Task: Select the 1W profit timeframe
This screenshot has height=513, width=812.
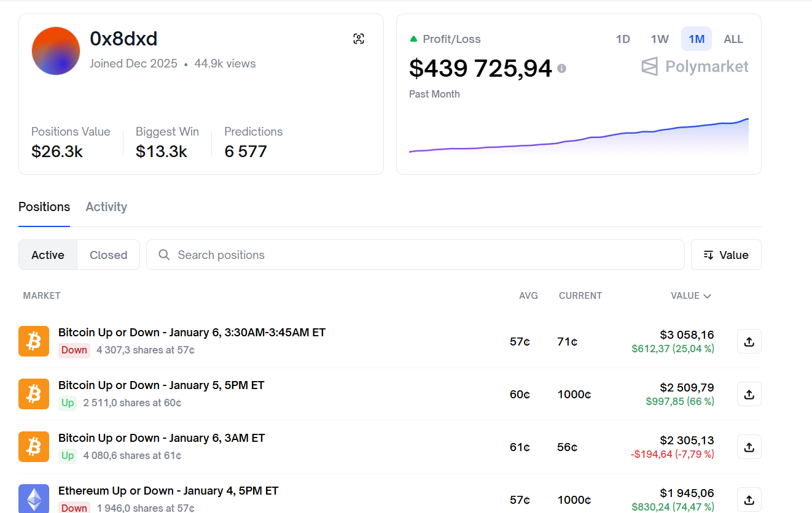Action: click(x=660, y=39)
